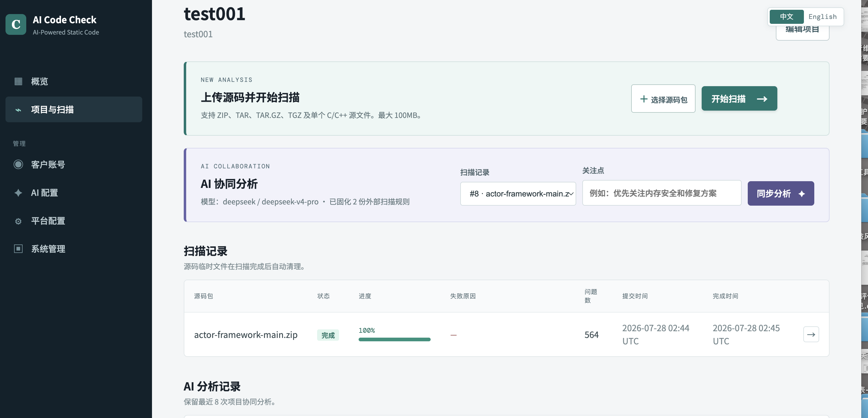Switch language to English
The width and height of the screenshot is (868, 418).
[x=822, y=16]
